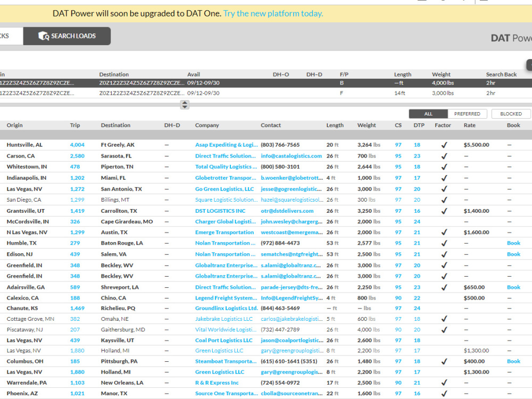Open Steamboat Transporta... company link
The height and width of the screenshot is (399, 532).
[x=226, y=361]
